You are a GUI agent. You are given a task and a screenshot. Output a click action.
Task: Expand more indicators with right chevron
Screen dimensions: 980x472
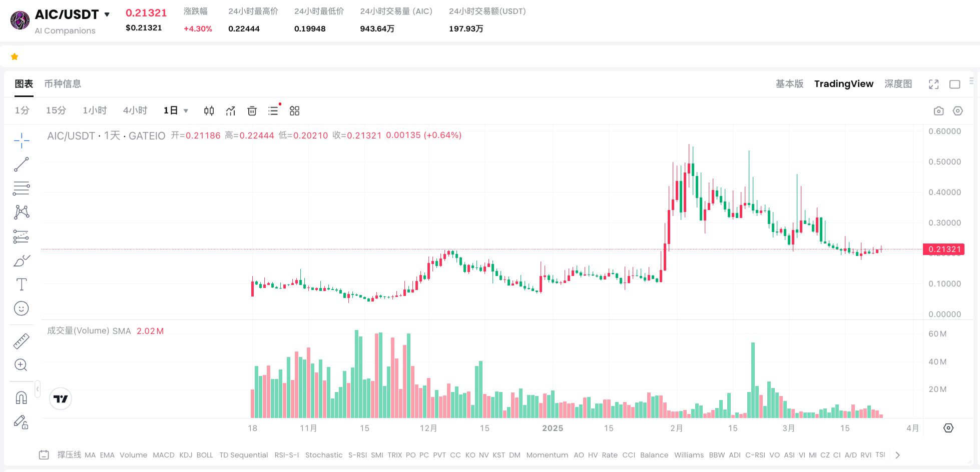click(897, 455)
